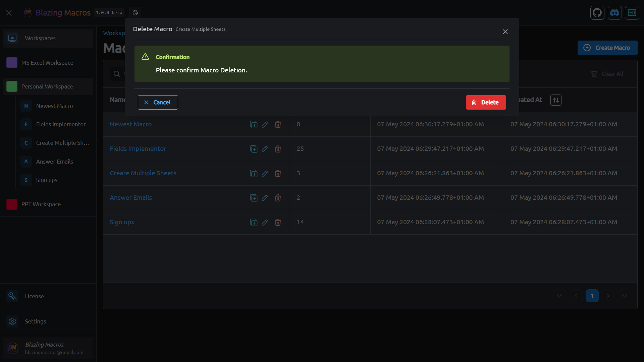
Task: Go to the first page of results
Action: click(x=560, y=296)
